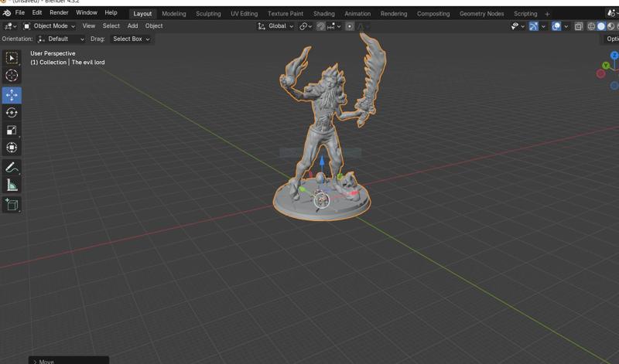Switch to the Texture Paint workspace tab
The image size is (619, 364).
[x=286, y=13]
